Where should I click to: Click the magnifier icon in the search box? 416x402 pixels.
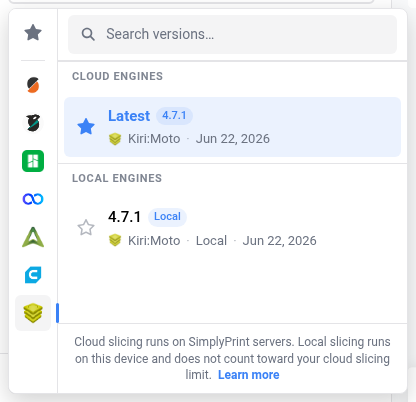[x=88, y=34]
